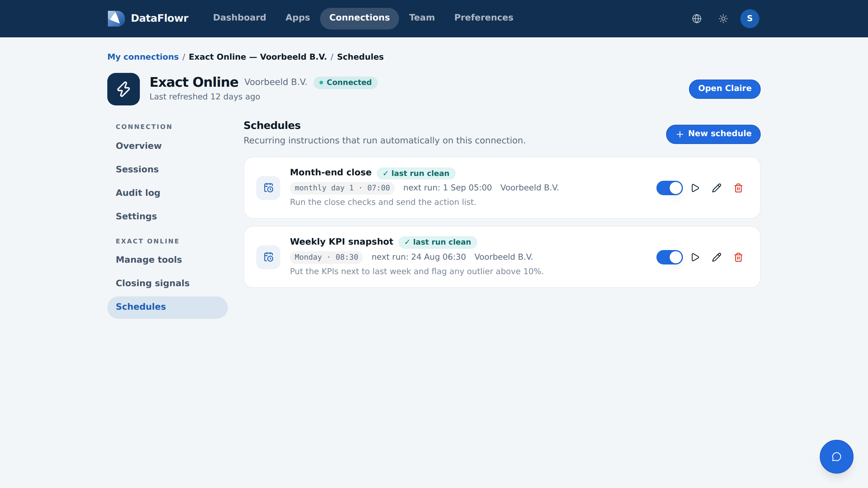868x488 pixels.
Task: Delete Weekly KPI snapshot with trash icon
Action: (738, 257)
